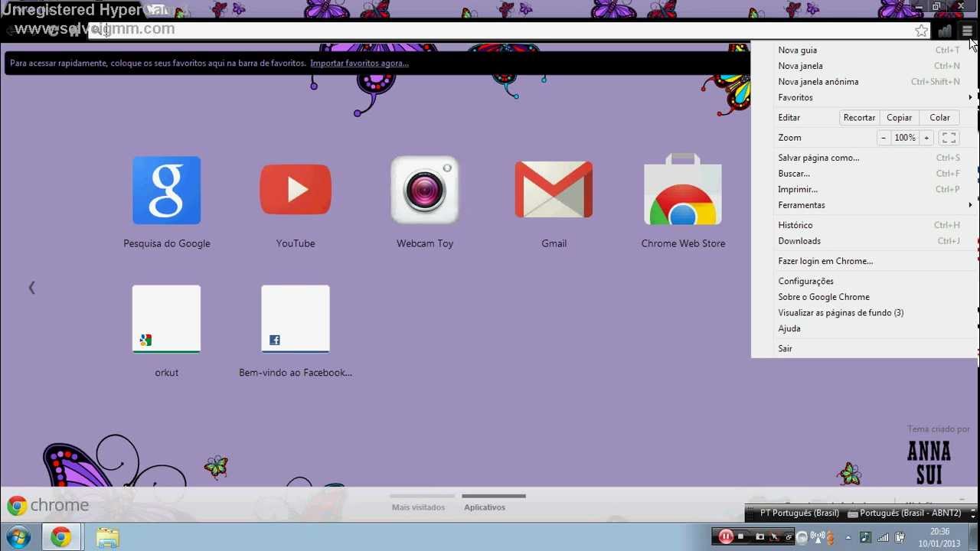The width and height of the screenshot is (980, 551).
Task: Toggle fullscreen mode button in menu
Action: click(949, 138)
